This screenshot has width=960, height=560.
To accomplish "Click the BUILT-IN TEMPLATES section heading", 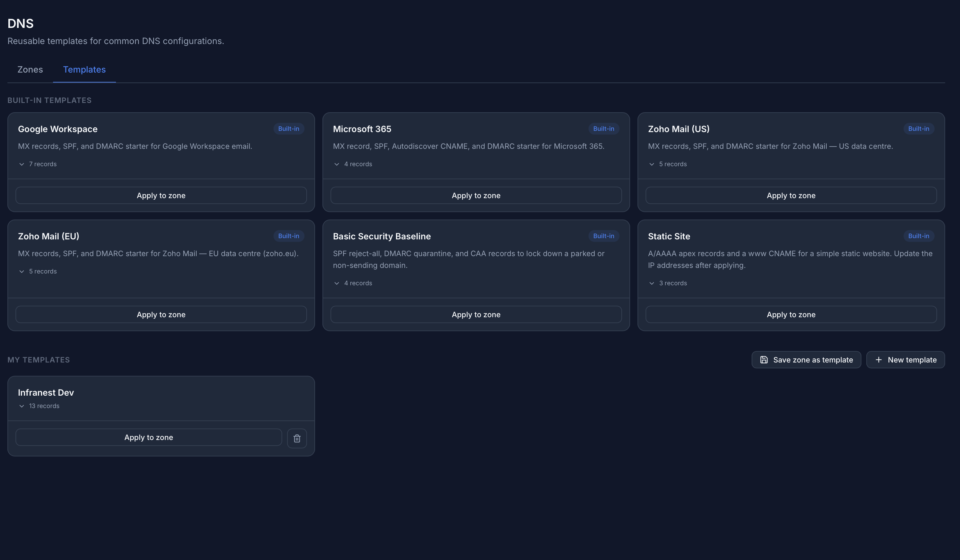I will (x=50, y=100).
